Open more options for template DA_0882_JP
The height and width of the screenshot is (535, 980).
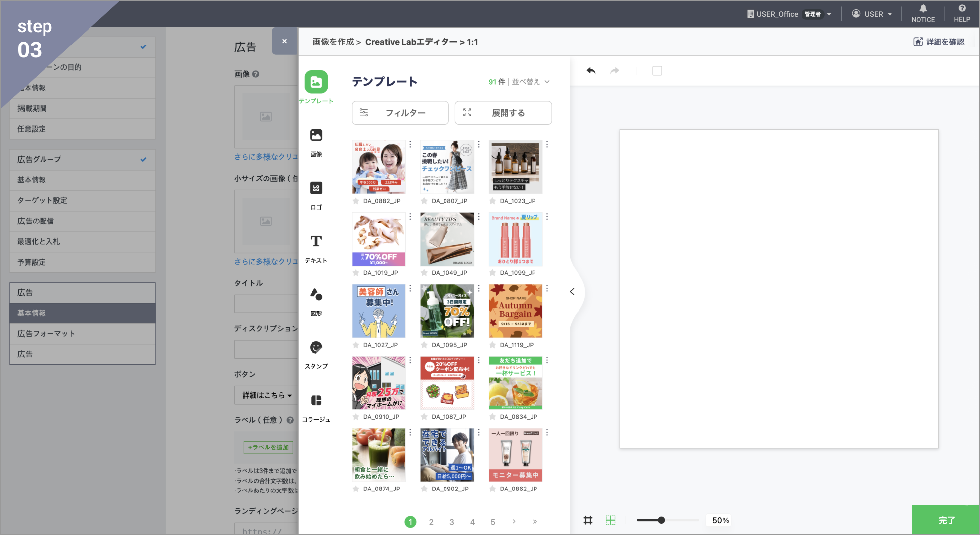point(410,144)
